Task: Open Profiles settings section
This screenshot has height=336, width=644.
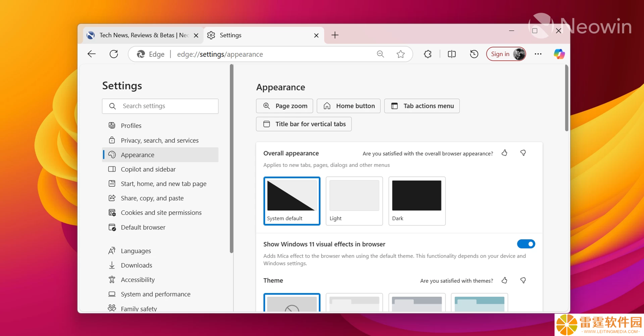Action: pos(160,126)
